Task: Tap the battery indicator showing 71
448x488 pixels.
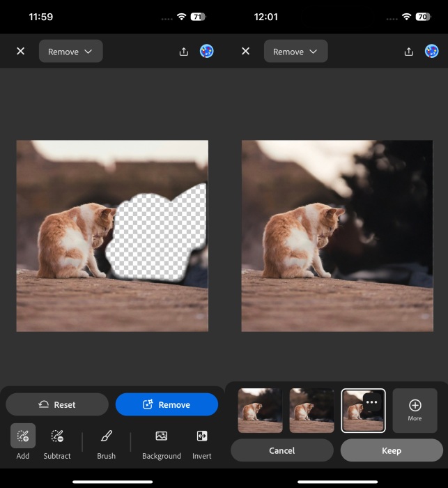Action: coord(198,17)
